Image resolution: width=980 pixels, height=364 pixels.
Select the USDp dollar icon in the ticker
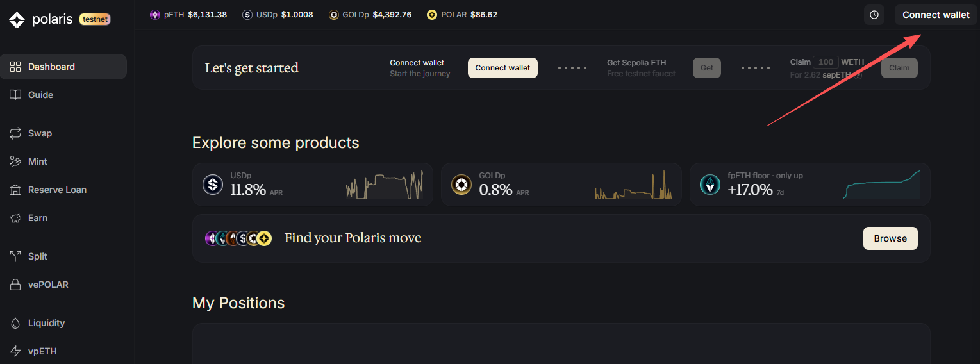click(x=247, y=15)
